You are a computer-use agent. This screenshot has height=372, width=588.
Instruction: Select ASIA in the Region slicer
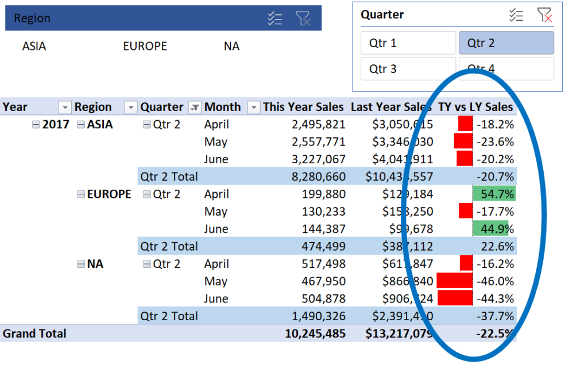(34, 46)
